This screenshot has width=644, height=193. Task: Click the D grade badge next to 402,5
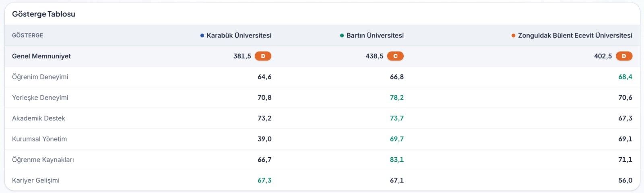coord(624,56)
